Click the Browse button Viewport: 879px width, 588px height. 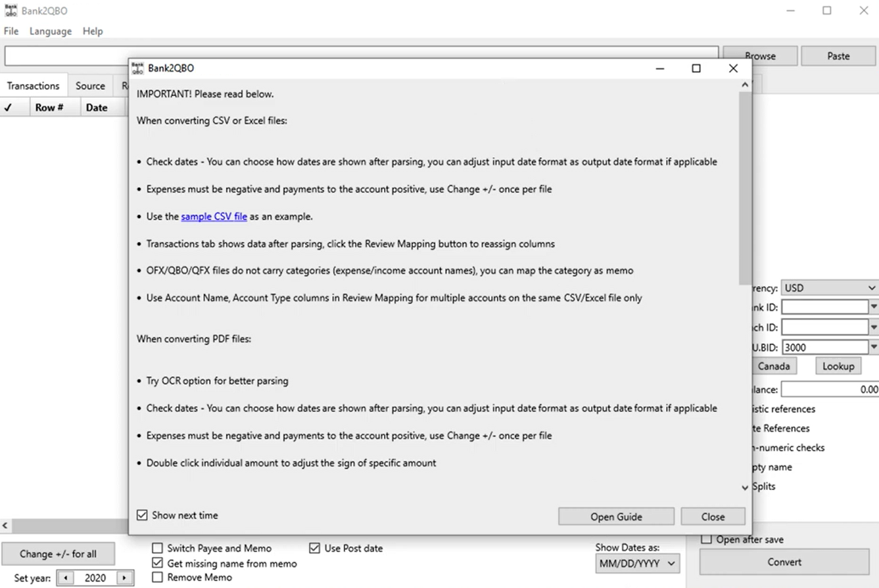pyautogui.click(x=760, y=56)
